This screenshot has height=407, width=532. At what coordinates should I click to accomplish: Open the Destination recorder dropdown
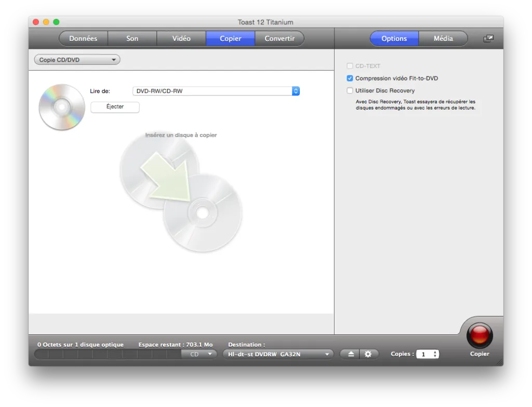pyautogui.click(x=278, y=354)
